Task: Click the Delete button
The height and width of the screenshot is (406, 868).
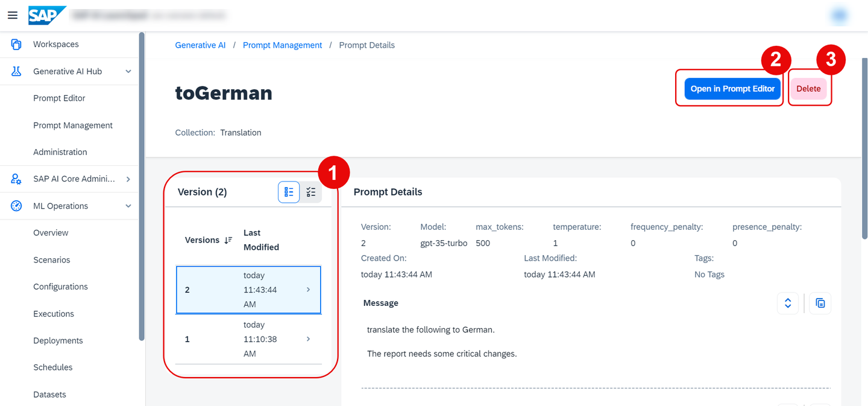Action: 808,89
